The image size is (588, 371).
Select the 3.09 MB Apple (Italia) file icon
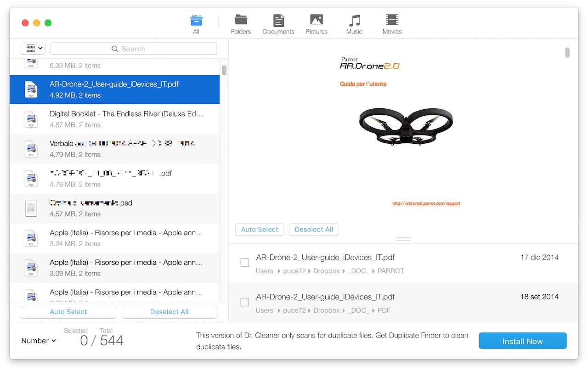coord(31,268)
